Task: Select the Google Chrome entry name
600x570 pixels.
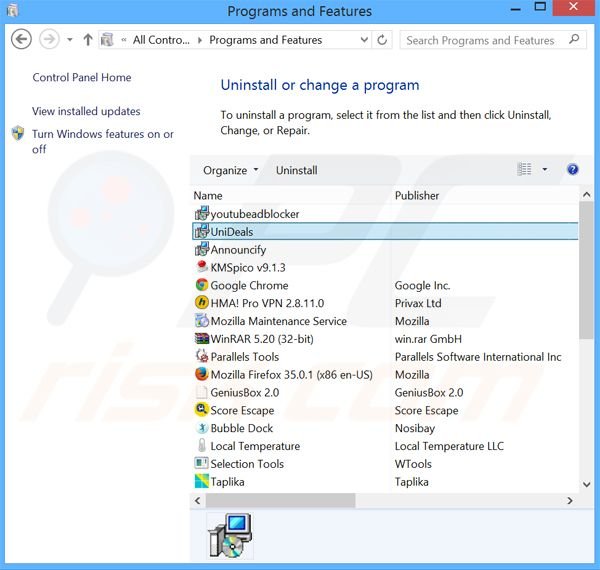Action: 249,285
